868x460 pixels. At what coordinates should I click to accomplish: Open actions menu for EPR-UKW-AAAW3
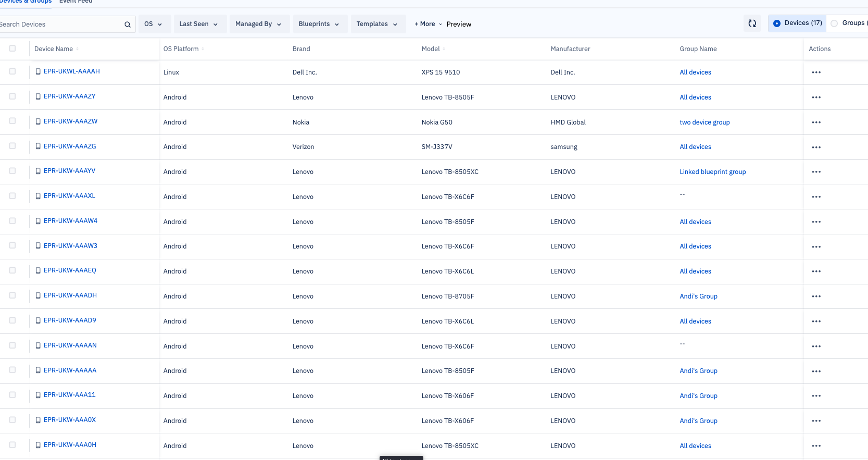click(x=816, y=246)
